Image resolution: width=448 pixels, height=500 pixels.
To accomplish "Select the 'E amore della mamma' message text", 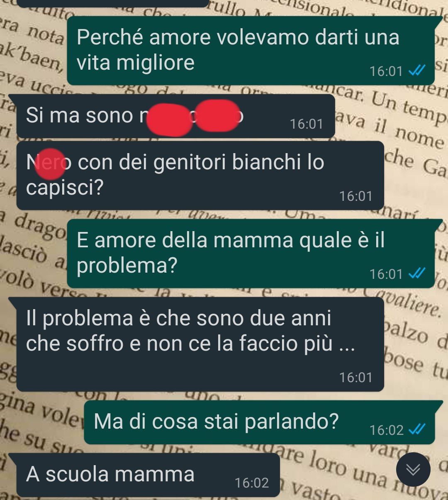I will tap(231, 252).
